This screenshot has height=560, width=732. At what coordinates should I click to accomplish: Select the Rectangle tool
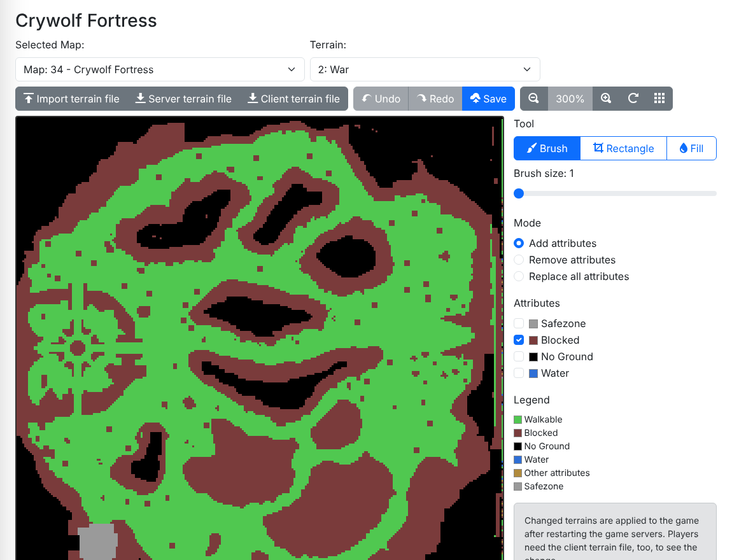pyautogui.click(x=623, y=148)
